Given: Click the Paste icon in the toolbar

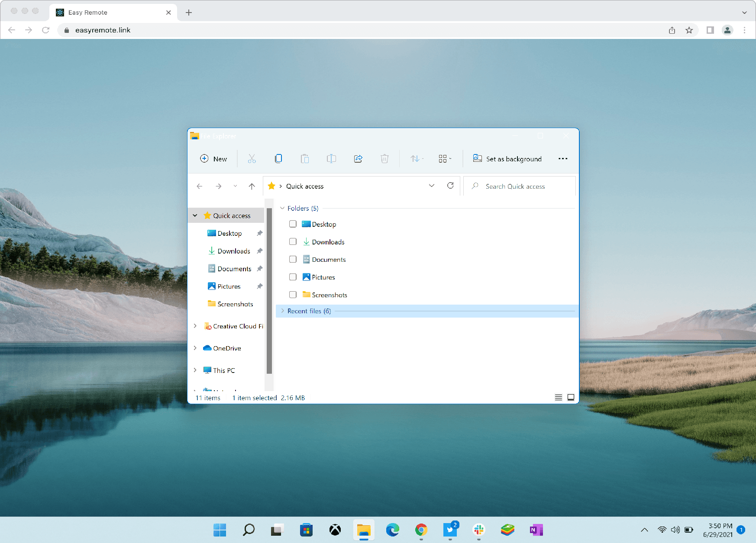Looking at the screenshot, I should click(x=305, y=158).
